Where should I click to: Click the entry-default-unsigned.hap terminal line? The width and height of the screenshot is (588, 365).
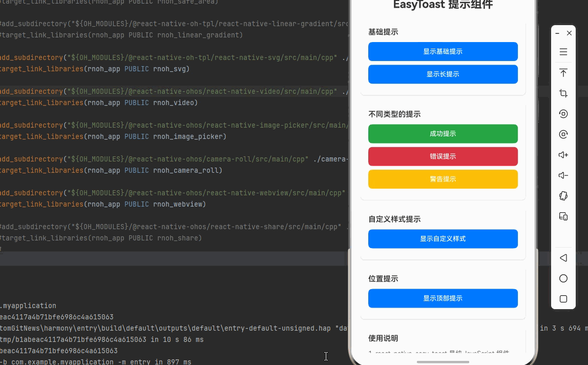pos(174,328)
